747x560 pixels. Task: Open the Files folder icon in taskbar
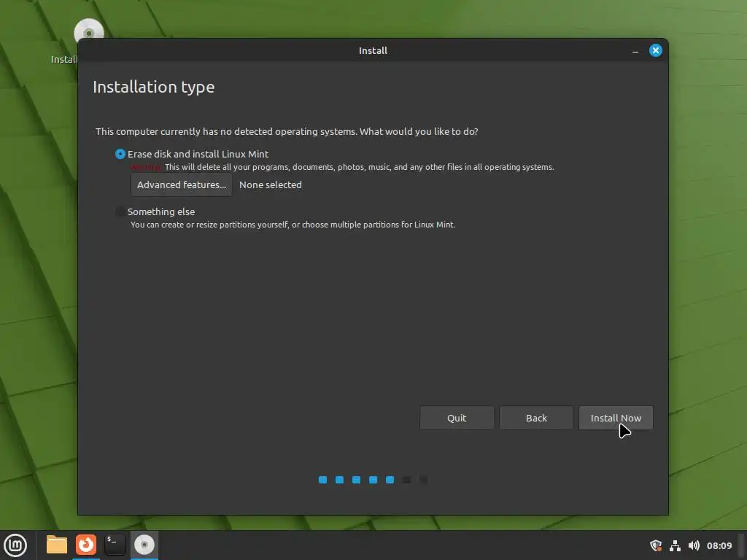point(57,545)
